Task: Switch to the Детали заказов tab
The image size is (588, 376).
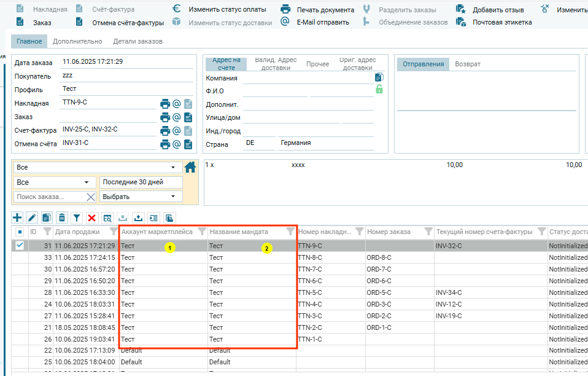Action: (x=137, y=41)
